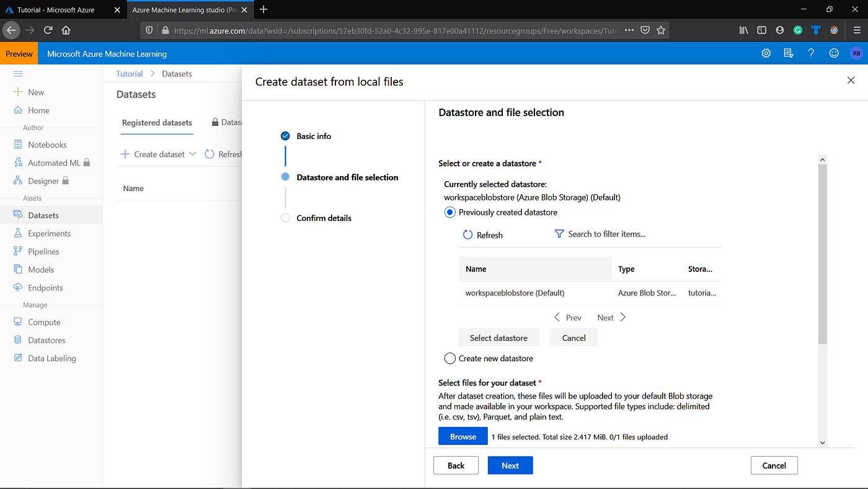Open the settings gear in Azure header
The image size is (868, 489).
point(766,53)
